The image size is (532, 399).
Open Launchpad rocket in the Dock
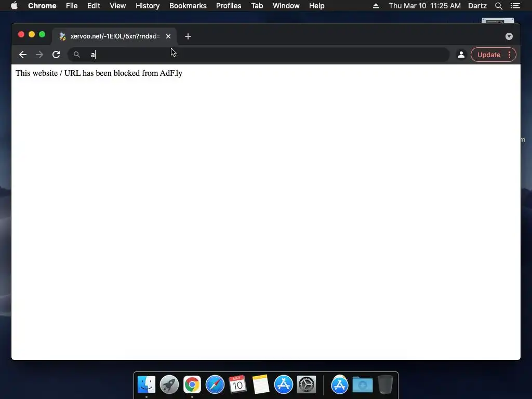click(x=169, y=384)
